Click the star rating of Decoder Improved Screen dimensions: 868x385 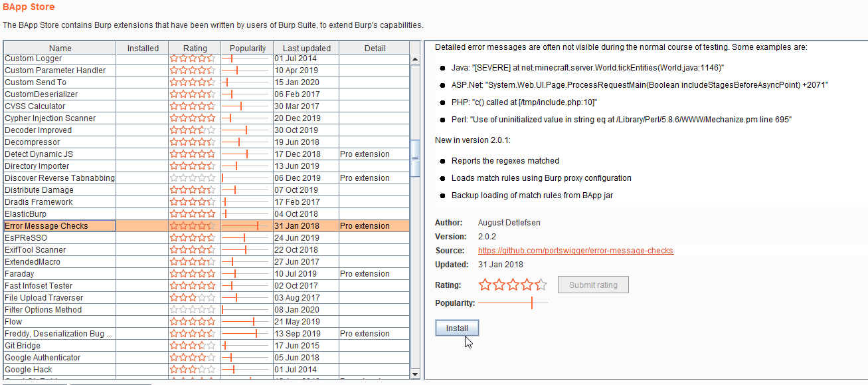pyautogui.click(x=193, y=130)
